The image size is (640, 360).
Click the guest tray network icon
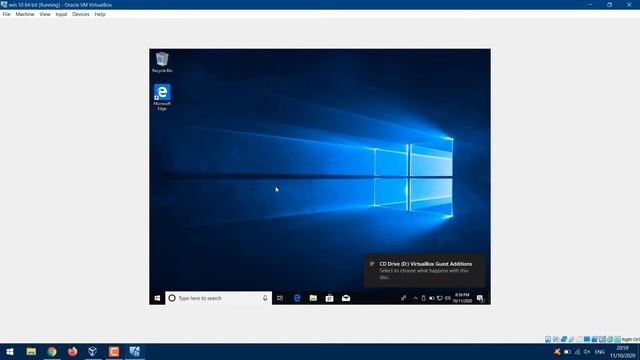pyautogui.click(x=440, y=298)
